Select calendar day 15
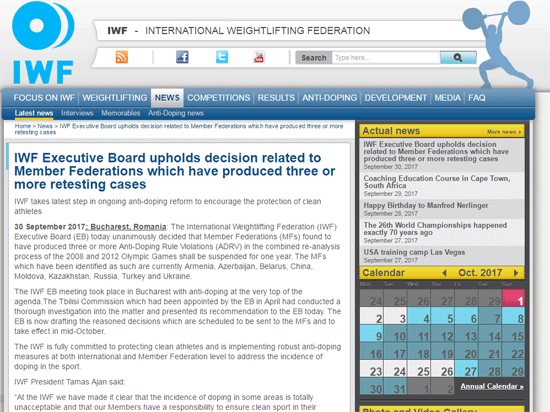The image size is (550, 412). (x=513, y=333)
